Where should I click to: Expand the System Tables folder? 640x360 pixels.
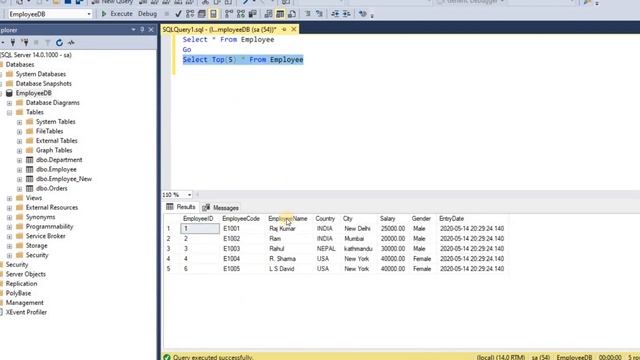tap(19, 122)
